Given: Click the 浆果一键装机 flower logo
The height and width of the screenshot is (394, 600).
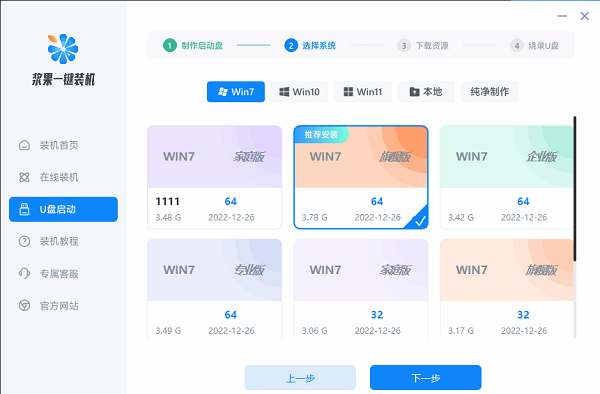Looking at the screenshot, I should (63, 49).
